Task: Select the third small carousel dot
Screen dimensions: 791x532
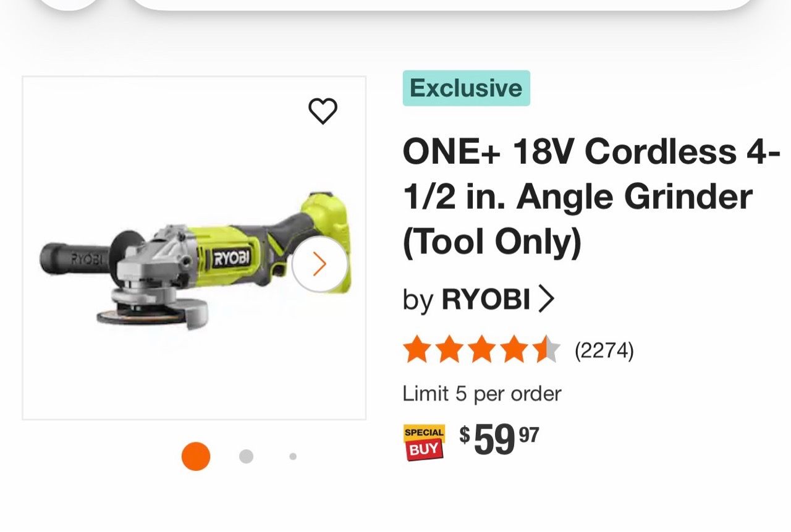Action: pos(293,457)
